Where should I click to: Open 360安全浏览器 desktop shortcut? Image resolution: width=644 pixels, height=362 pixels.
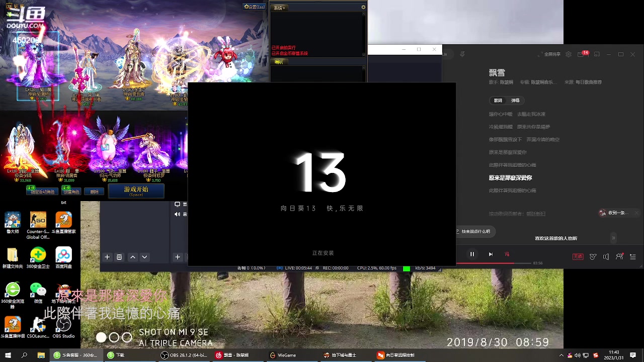[x=13, y=296]
